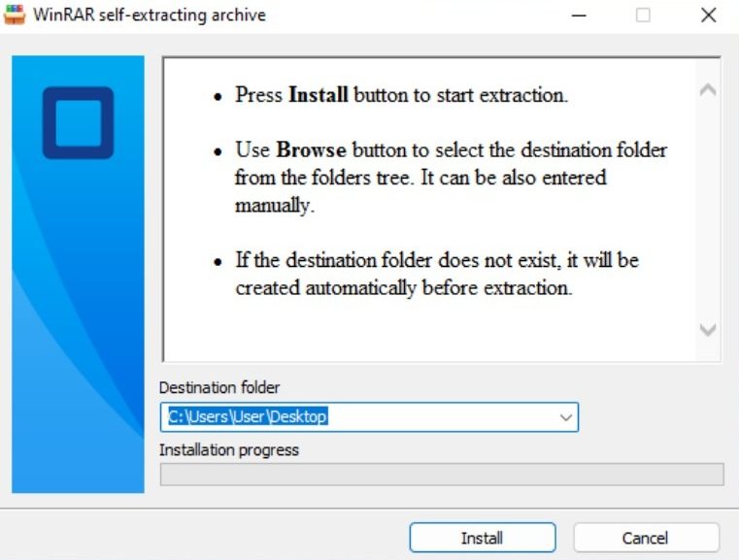Close the WinRAR self-extracting archive window
The height and width of the screenshot is (560, 739).
(x=708, y=16)
